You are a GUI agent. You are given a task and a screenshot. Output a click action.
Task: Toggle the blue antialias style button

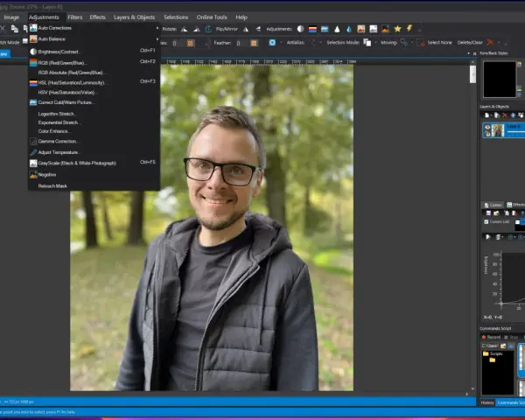click(272, 43)
